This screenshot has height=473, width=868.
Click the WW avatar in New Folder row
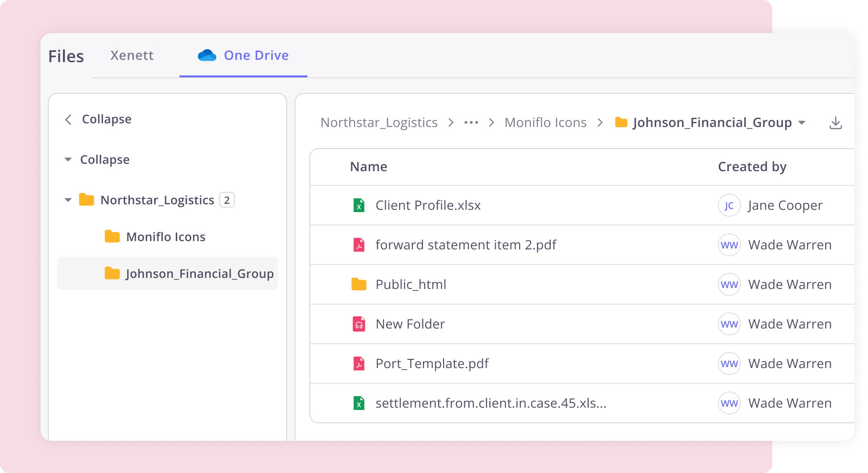[729, 324]
